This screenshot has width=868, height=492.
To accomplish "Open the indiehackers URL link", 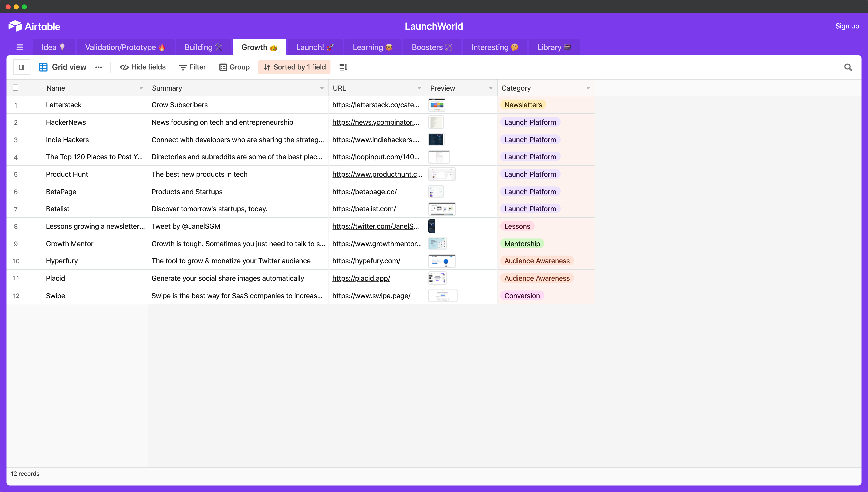I will 376,140.
